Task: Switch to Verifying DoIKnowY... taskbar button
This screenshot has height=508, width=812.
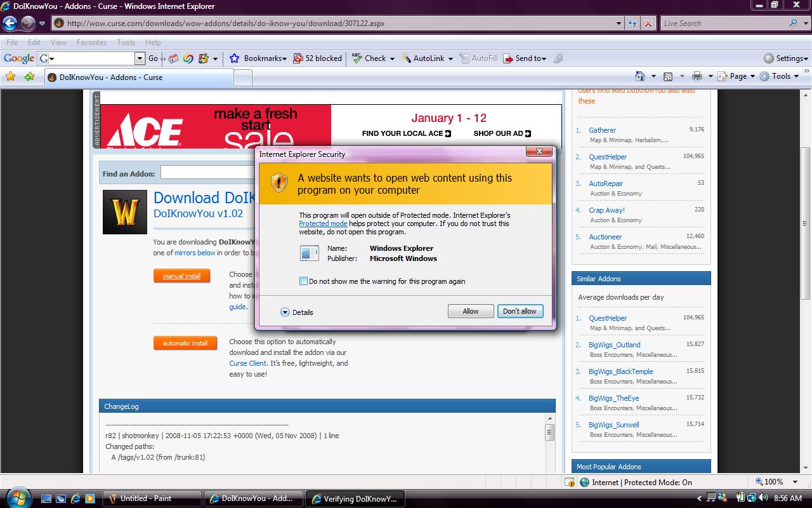Action: pos(354,498)
